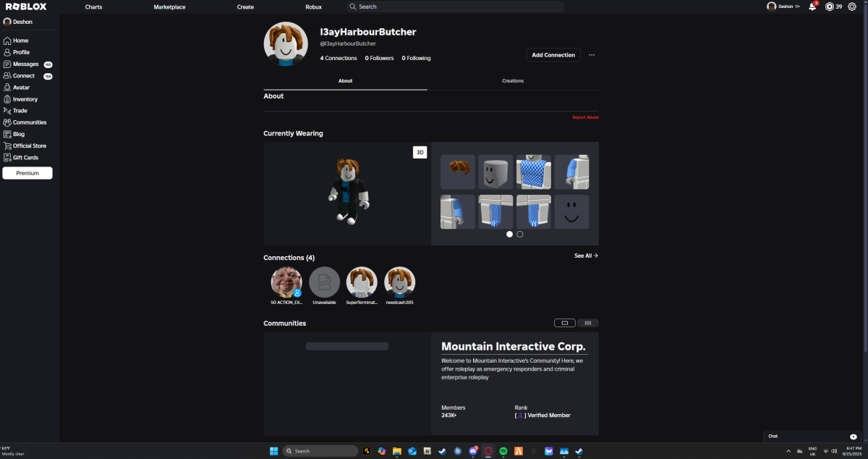
Task: Expand the chat panel
Action: (854, 437)
